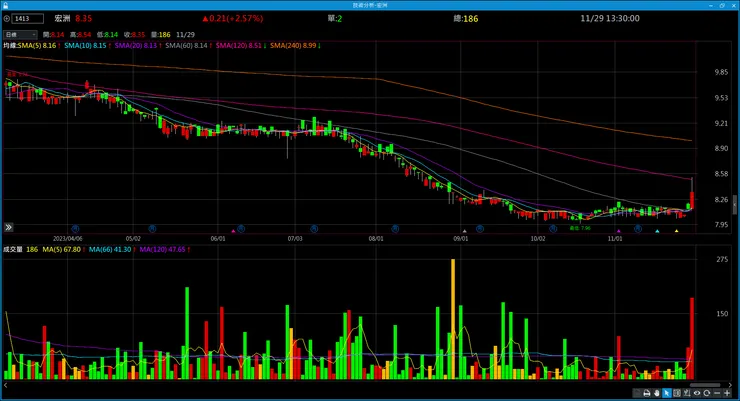Click the circled plus icon beside code 1413

tap(7, 19)
